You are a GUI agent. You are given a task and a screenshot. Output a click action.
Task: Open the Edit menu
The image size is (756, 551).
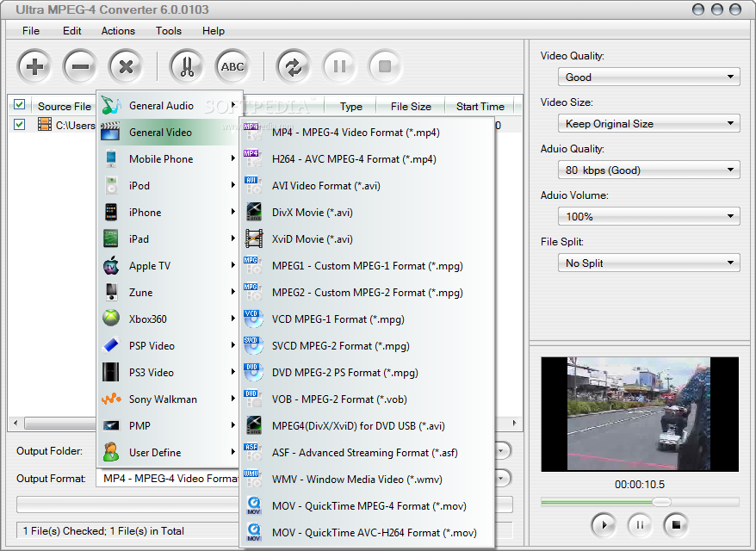click(71, 31)
